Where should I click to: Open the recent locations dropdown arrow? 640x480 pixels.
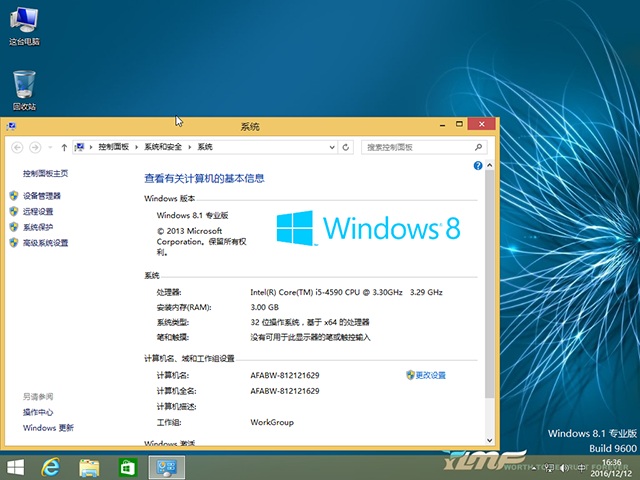50,147
